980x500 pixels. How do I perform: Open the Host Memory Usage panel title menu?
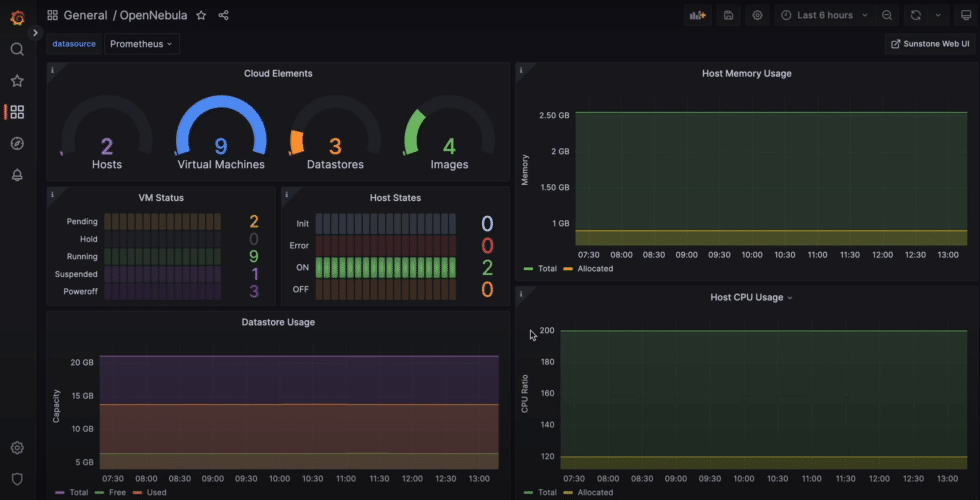coord(747,73)
